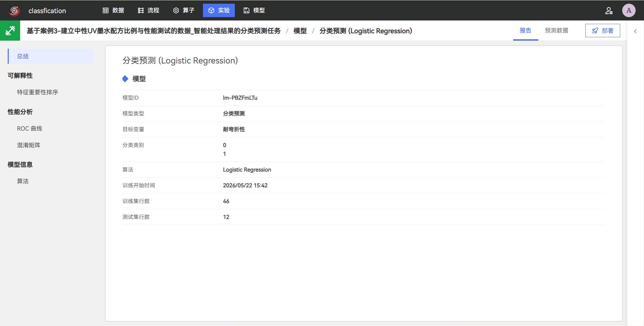Open the avatar A account menu

click(x=629, y=10)
